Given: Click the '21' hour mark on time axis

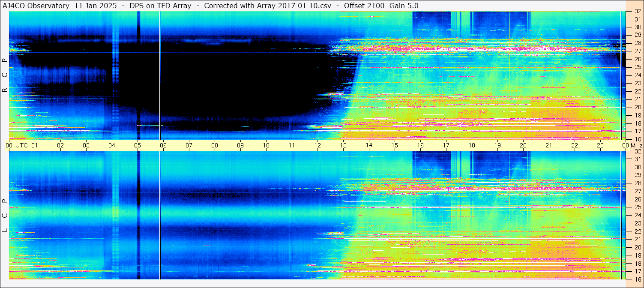Looking at the screenshot, I should (x=549, y=145).
